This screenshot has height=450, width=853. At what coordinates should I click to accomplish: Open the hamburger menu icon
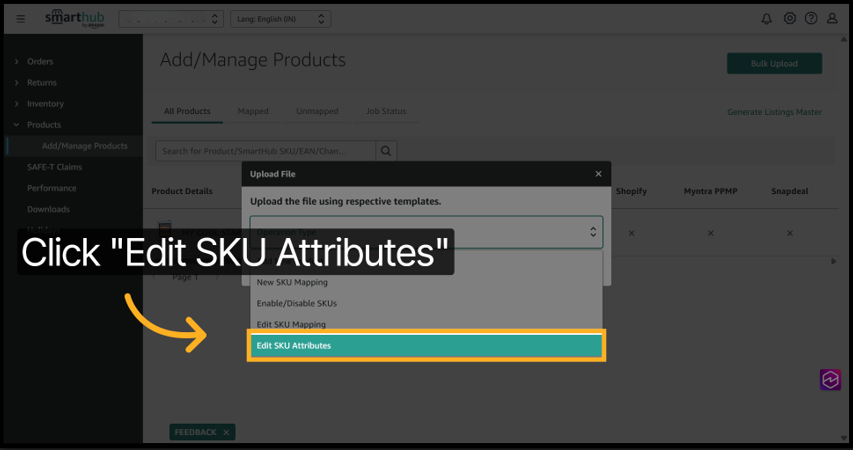[20, 19]
